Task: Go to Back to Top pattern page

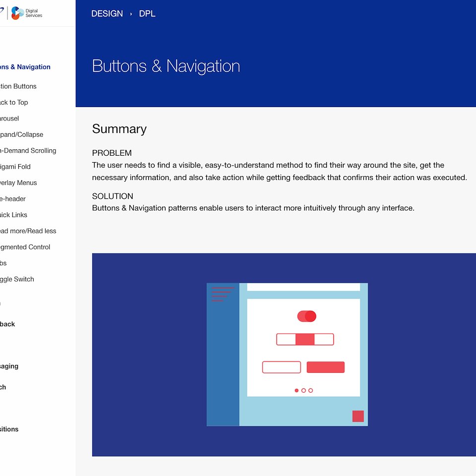Action: point(14,102)
